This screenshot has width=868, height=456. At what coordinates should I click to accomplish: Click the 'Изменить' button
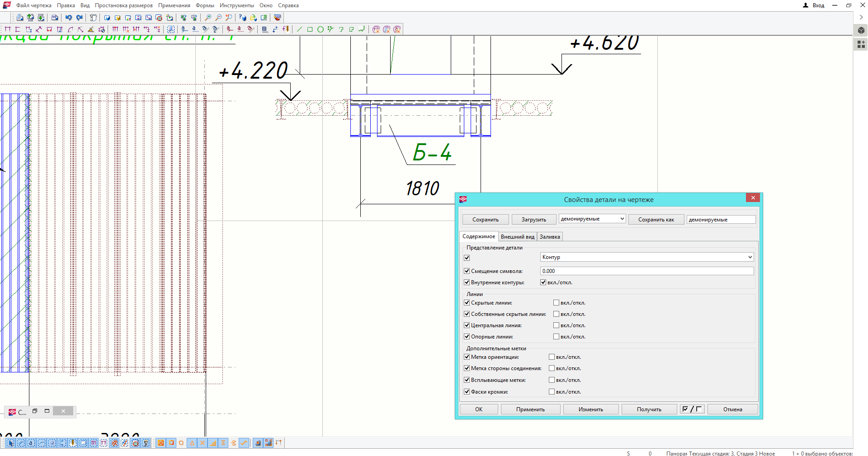click(x=590, y=409)
